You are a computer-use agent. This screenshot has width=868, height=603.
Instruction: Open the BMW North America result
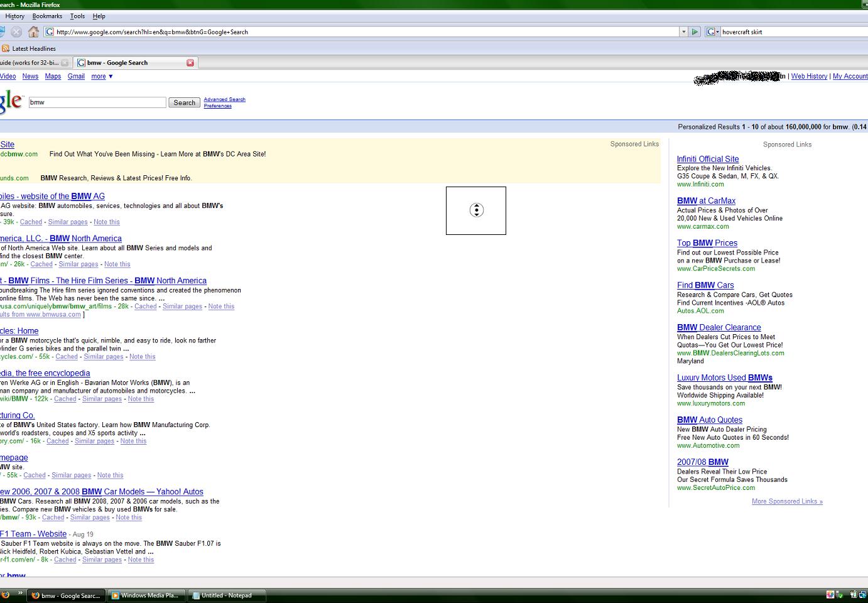(61, 238)
